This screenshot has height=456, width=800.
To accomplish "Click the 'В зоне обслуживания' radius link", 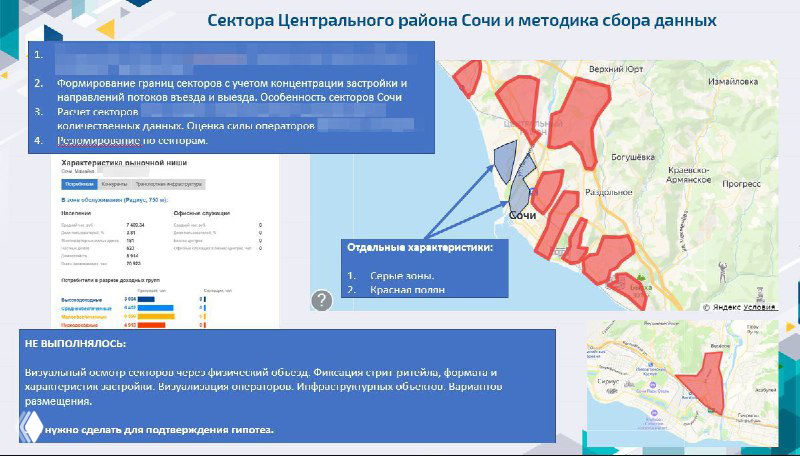I will point(115,200).
